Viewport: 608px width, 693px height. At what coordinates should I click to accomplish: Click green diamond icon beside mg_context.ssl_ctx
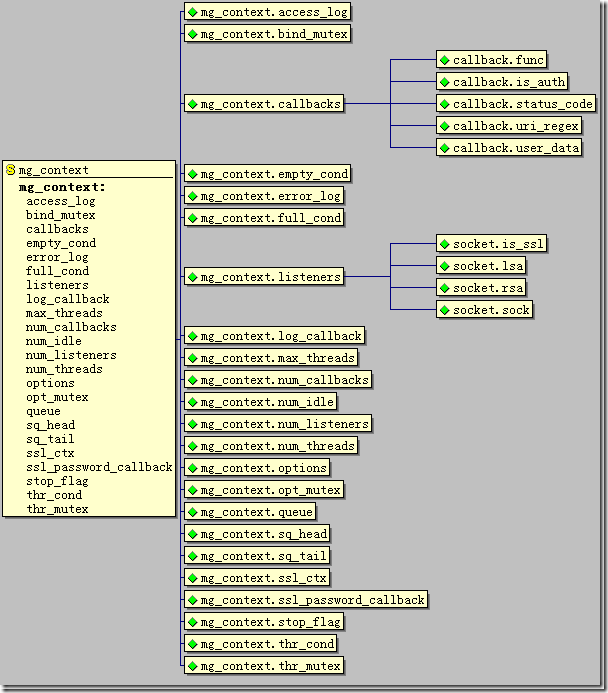pos(193,578)
